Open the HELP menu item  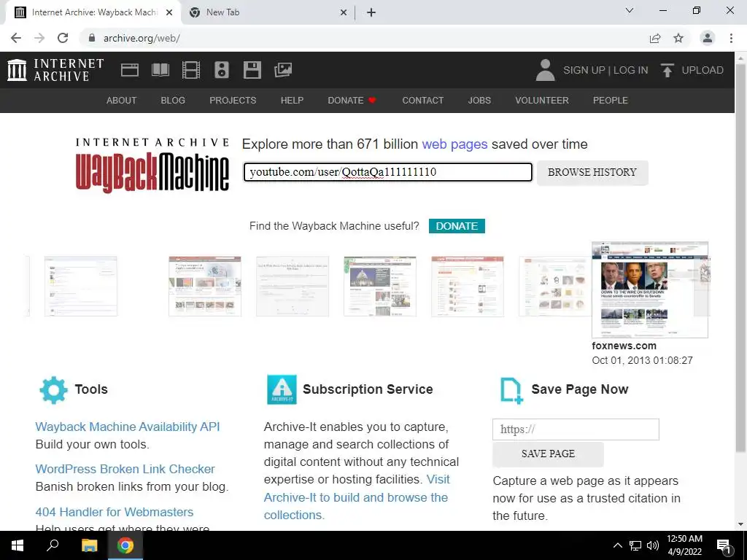tap(292, 101)
